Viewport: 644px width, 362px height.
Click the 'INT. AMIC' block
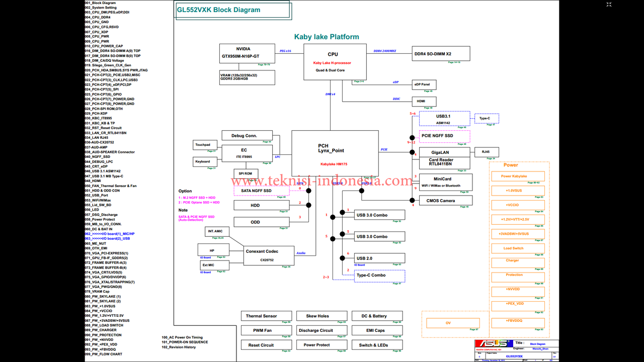(217, 231)
